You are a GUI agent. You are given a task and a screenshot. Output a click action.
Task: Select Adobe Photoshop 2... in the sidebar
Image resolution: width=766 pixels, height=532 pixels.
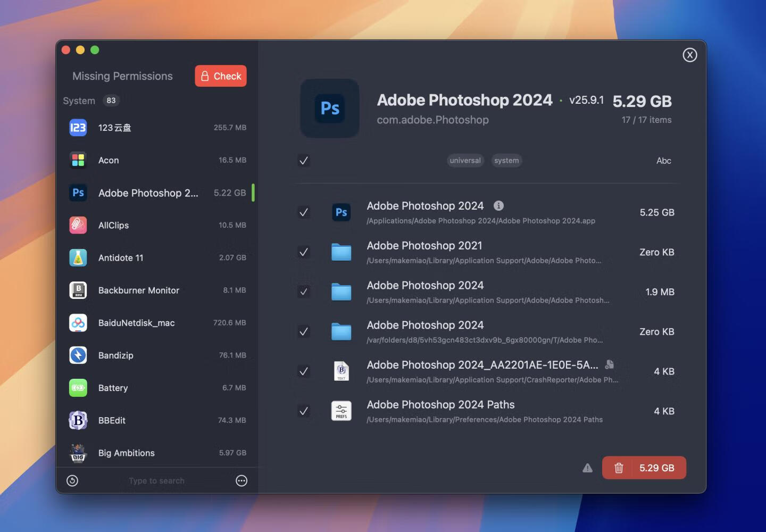[148, 193]
